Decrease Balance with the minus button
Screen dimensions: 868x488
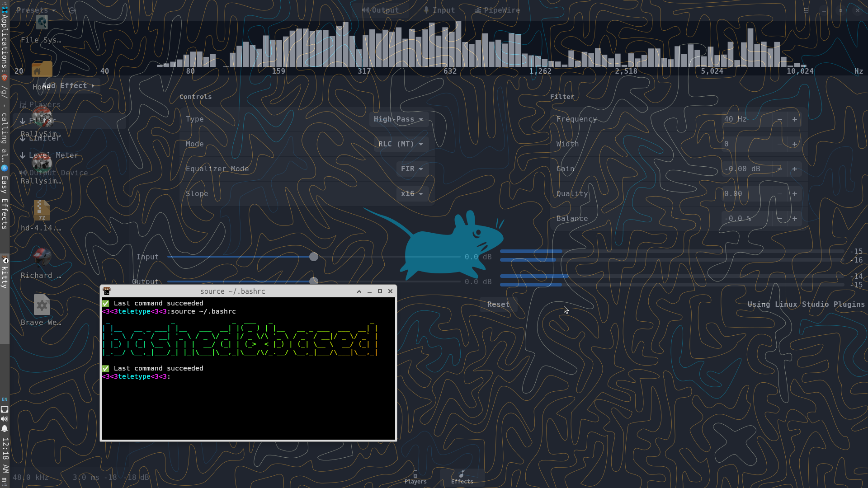coord(780,219)
